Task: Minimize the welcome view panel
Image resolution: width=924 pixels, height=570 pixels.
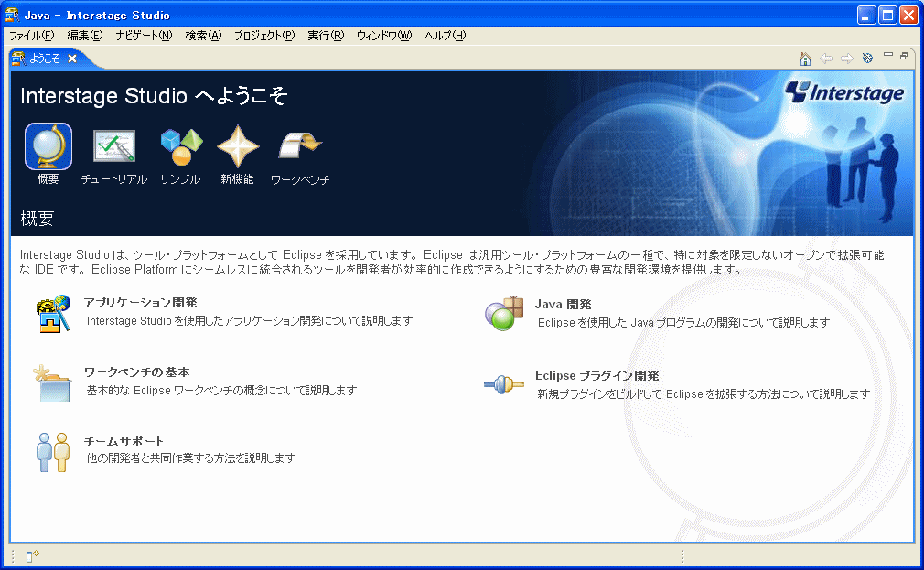Action: click(x=888, y=54)
